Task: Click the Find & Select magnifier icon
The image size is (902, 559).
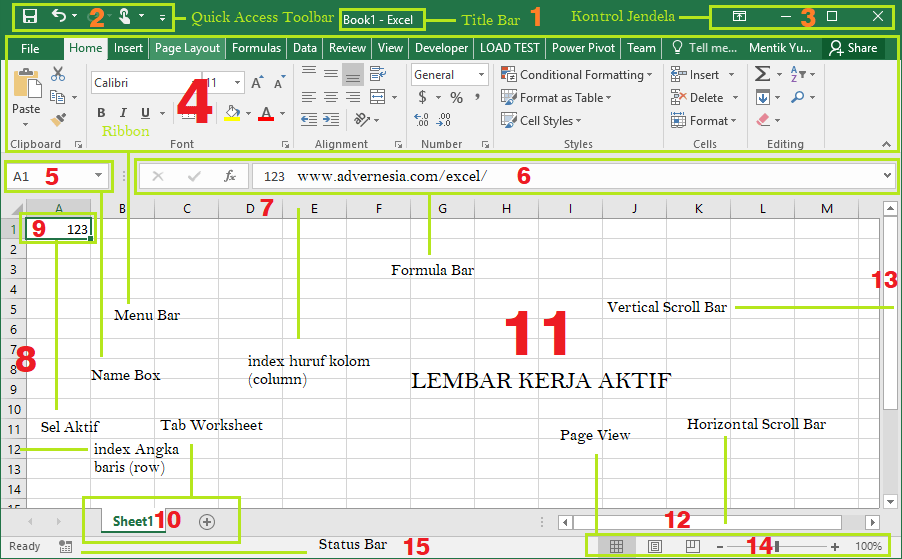Action: (798, 97)
